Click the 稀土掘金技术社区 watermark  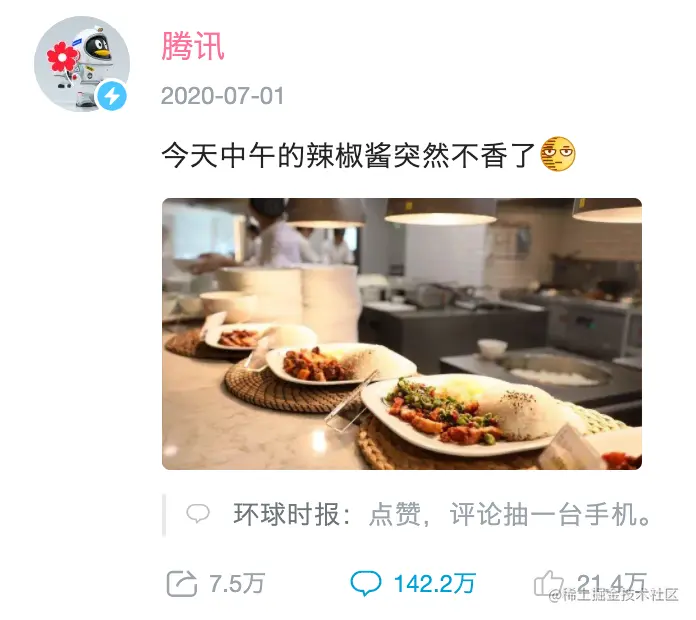(614, 595)
